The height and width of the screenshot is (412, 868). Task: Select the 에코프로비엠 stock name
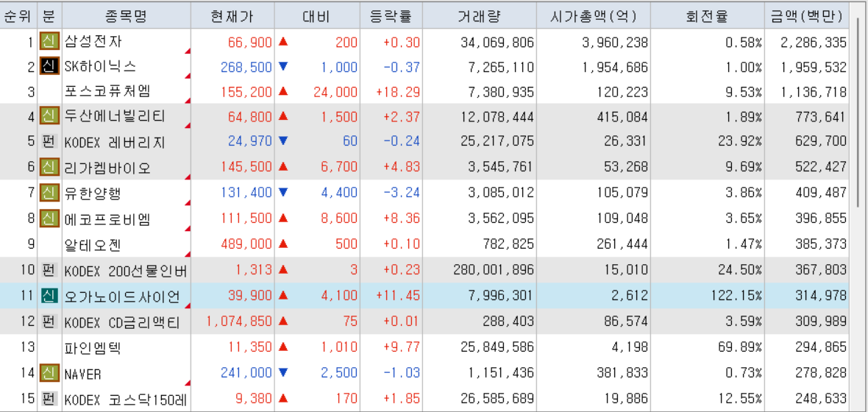[x=107, y=219]
